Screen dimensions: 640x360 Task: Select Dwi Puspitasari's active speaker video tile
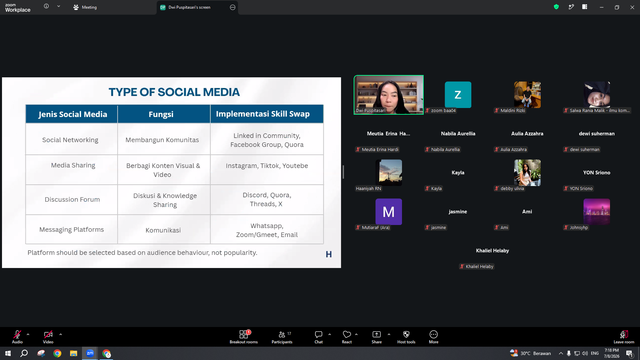[389, 95]
